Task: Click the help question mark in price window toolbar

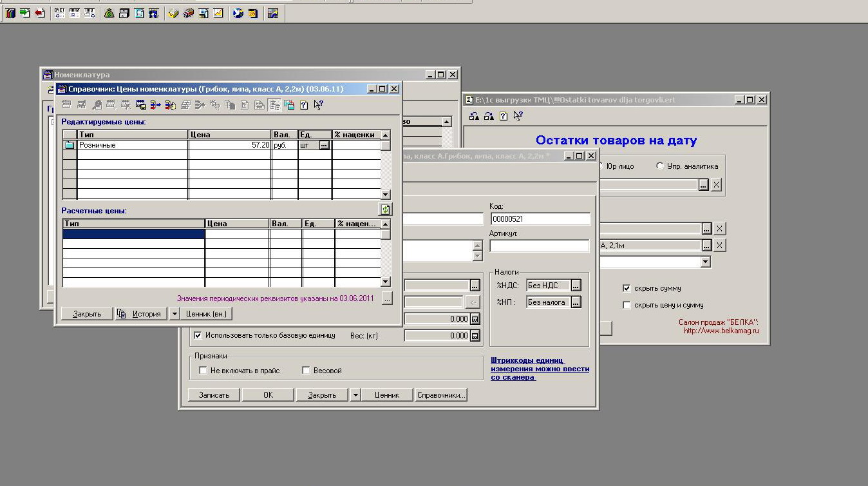Action: click(x=304, y=105)
